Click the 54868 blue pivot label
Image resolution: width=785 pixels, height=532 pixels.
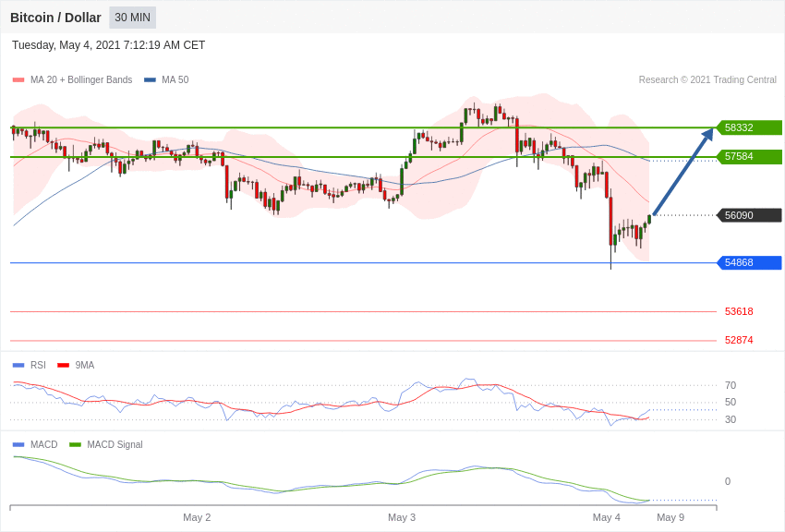tap(750, 262)
